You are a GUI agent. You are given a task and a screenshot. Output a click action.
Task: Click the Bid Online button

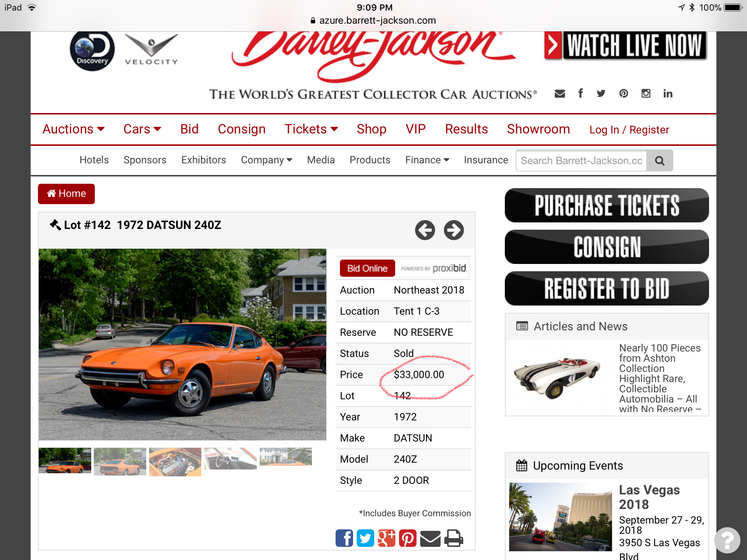click(367, 268)
